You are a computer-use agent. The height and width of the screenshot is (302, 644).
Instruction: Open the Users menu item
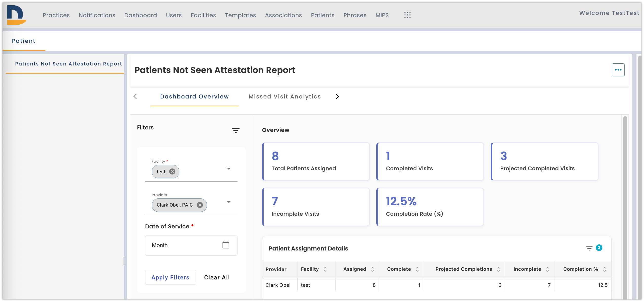coord(174,15)
